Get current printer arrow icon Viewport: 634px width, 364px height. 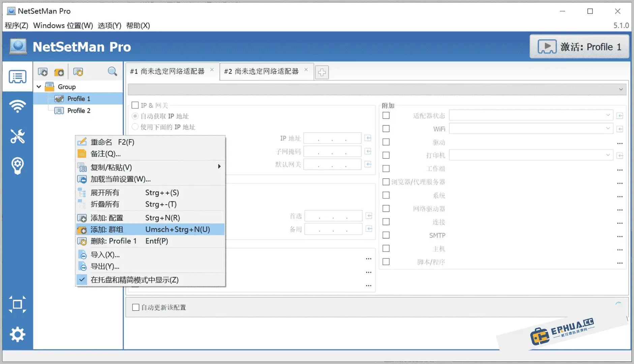[620, 156]
